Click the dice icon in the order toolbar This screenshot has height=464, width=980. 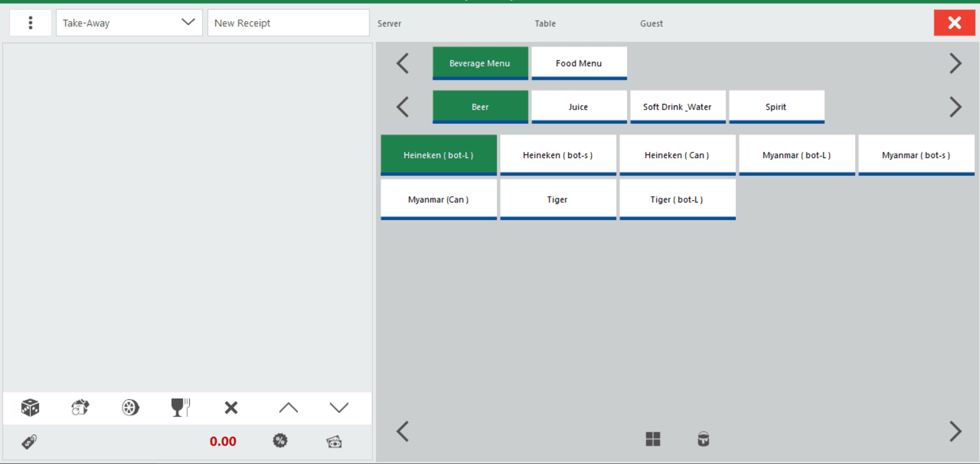(30, 407)
